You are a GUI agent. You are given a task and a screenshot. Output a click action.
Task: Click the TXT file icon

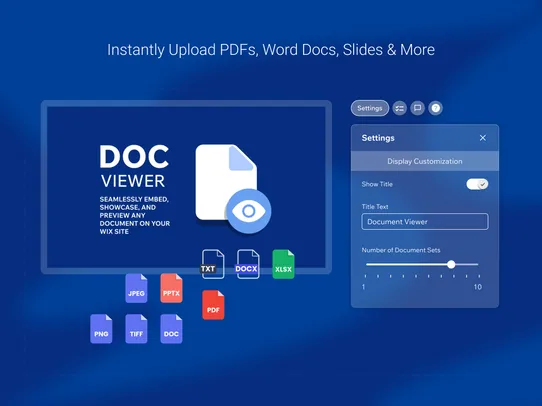(x=212, y=264)
